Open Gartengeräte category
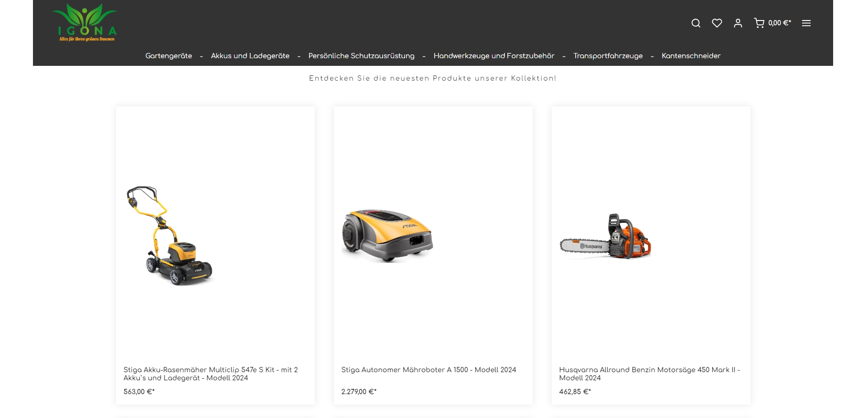Viewport: 868px width, 418px height. [x=168, y=56]
